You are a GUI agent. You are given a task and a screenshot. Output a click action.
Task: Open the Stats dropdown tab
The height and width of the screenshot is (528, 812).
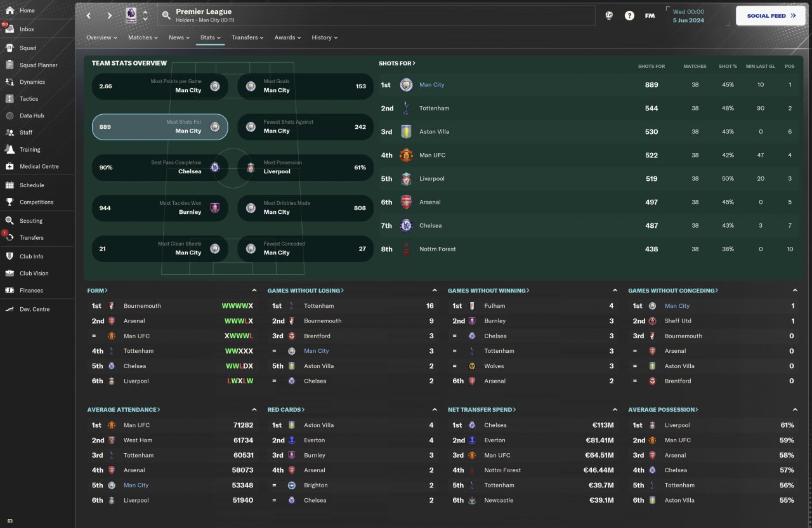click(211, 37)
